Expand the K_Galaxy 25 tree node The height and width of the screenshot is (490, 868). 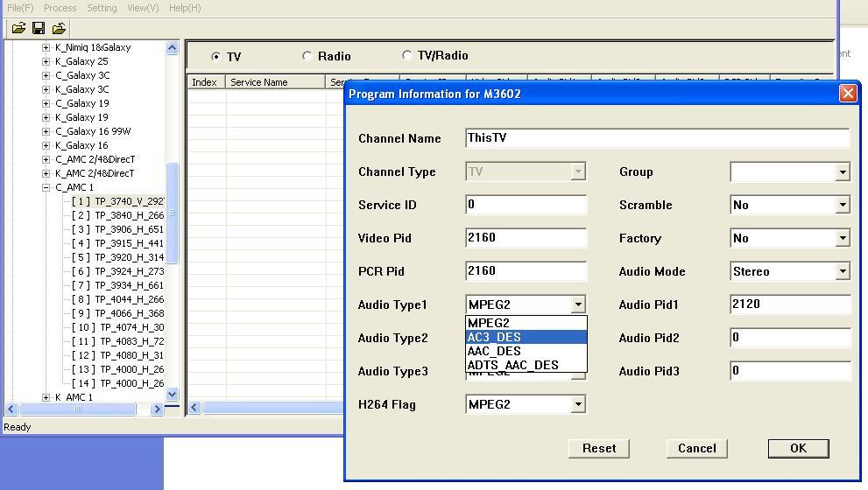point(46,61)
